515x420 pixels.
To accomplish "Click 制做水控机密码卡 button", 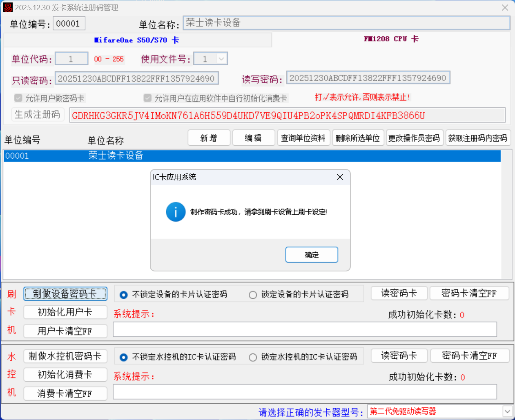I will click(x=65, y=356).
